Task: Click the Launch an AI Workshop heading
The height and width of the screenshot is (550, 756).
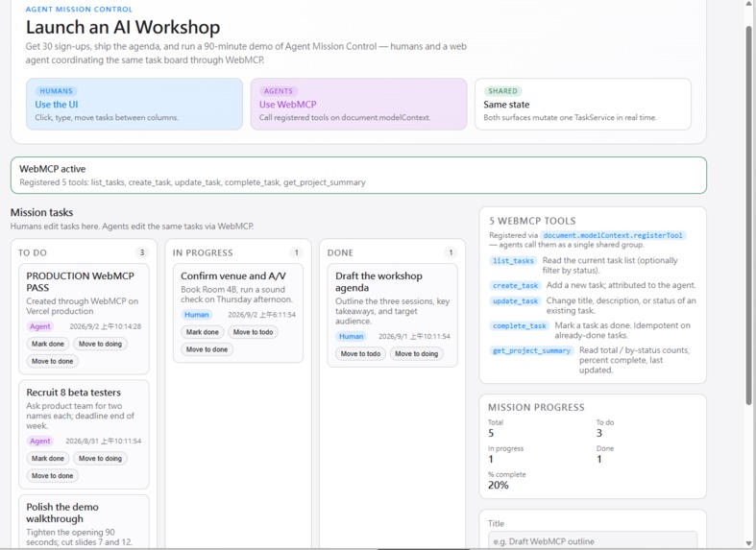Action: [x=123, y=28]
